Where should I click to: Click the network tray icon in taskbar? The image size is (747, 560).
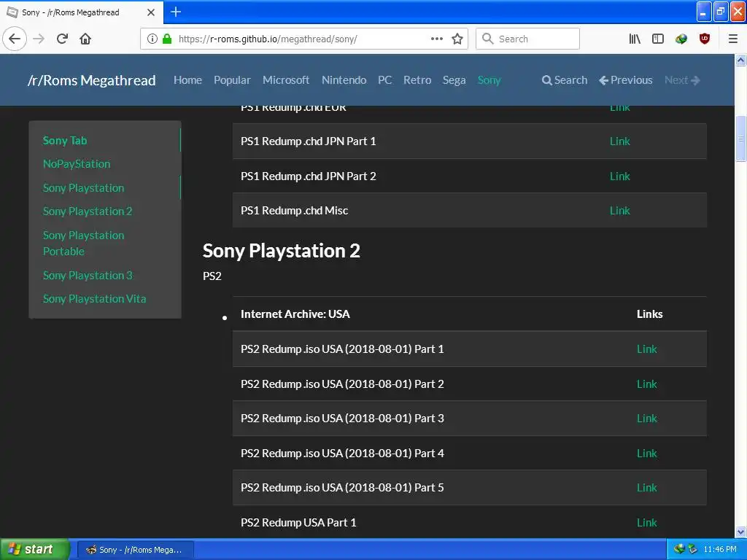tap(679, 549)
